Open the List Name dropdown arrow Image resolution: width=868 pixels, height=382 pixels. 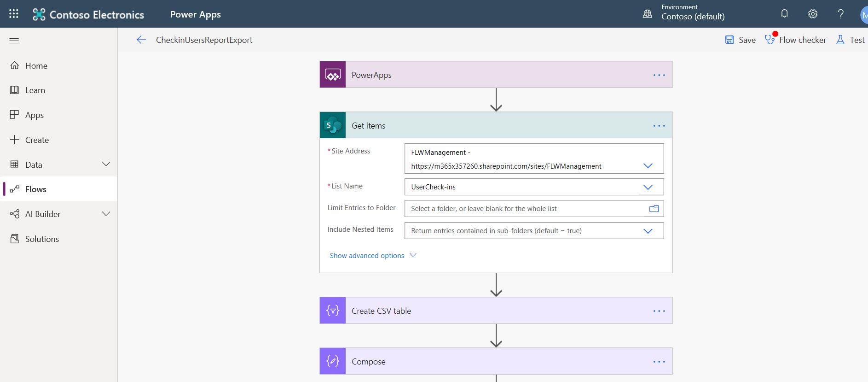point(648,187)
